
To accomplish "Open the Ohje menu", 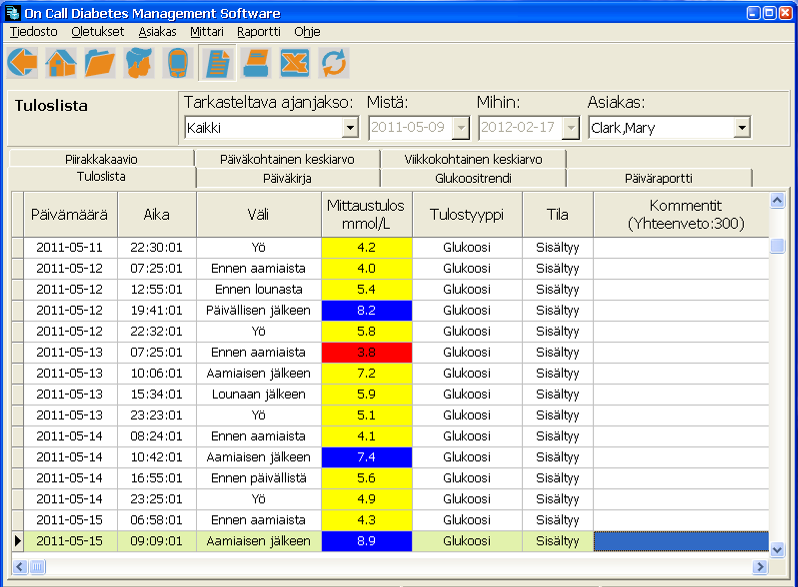I will point(307,32).
